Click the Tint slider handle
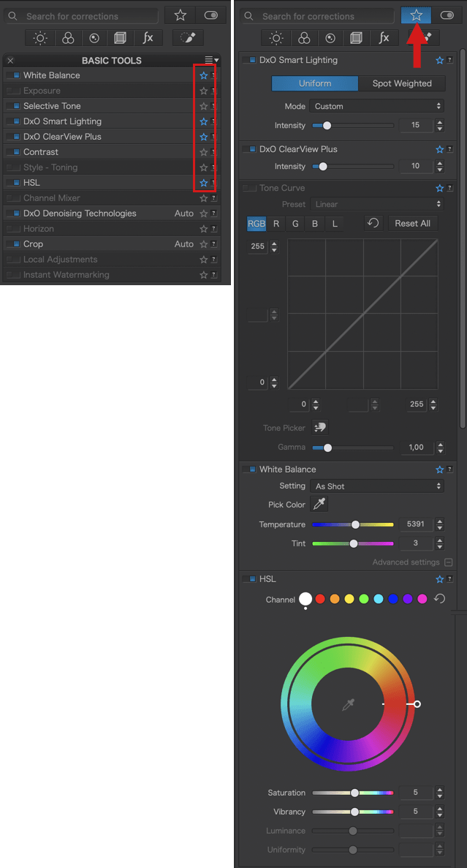 point(354,543)
